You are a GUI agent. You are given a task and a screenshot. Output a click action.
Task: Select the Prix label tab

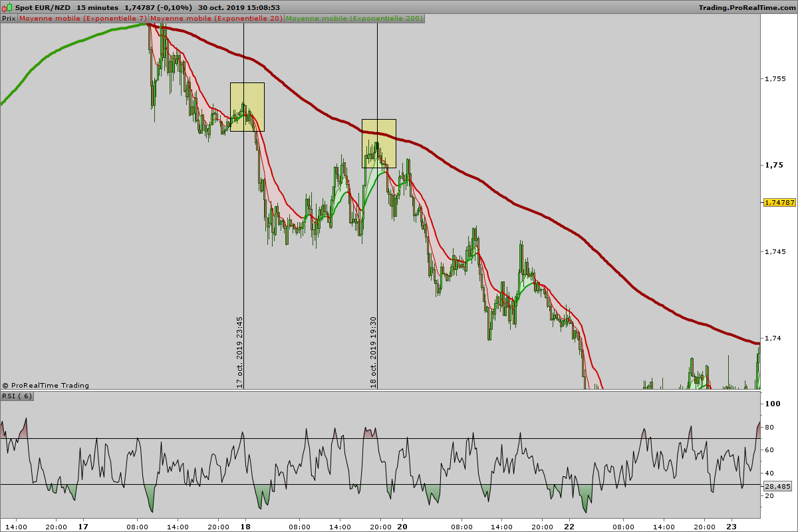pos(9,19)
